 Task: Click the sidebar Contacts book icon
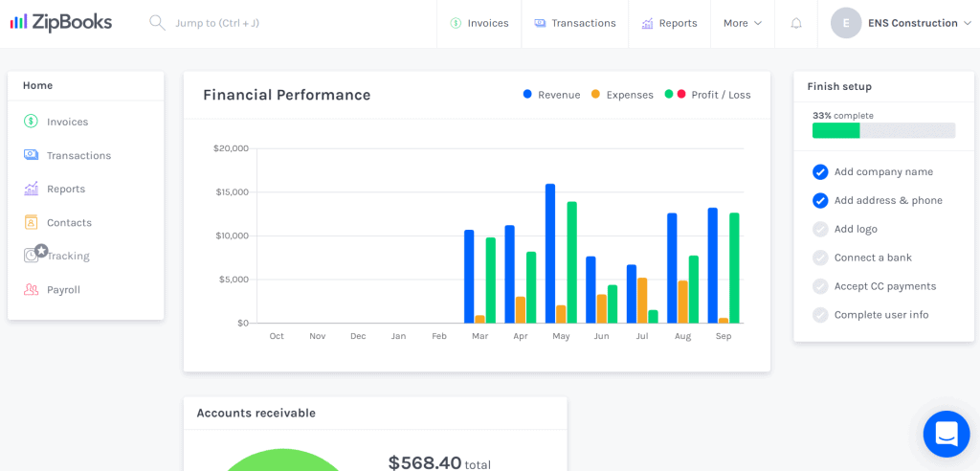click(32, 222)
